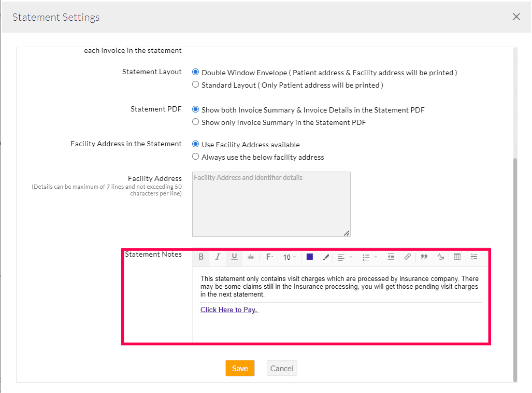Expand the bullet list dropdown
This screenshot has height=393, width=532.
[369, 257]
